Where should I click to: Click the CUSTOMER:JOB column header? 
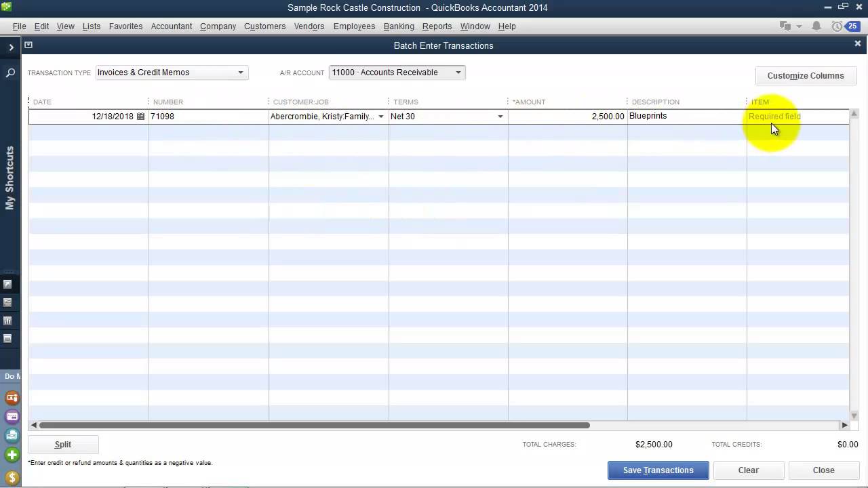click(x=300, y=102)
